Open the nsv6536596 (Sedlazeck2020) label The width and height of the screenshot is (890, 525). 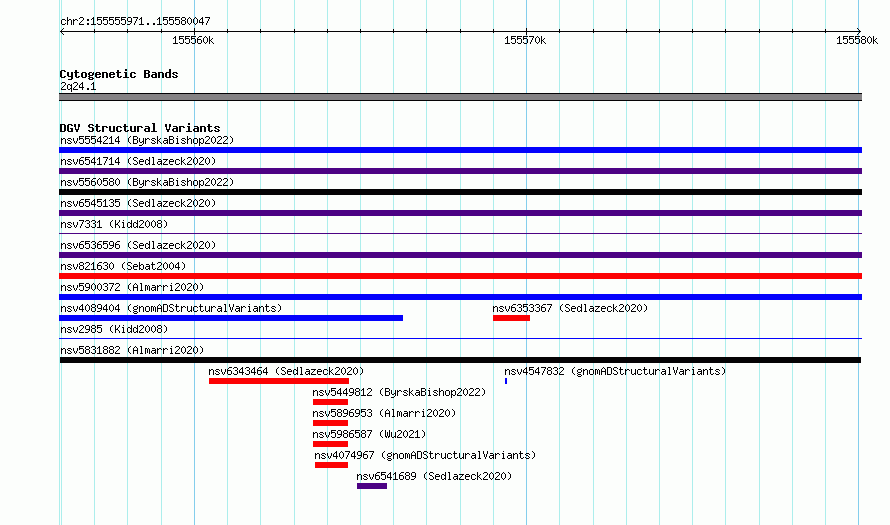pyautogui.click(x=138, y=245)
